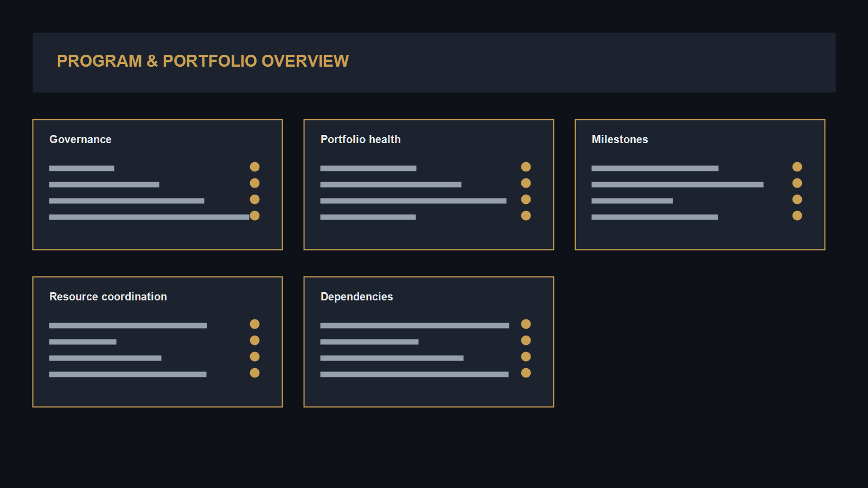Viewport: 868px width, 488px height.
Task: Click first status dot in Governance card
Action: click(x=254, y=167)
